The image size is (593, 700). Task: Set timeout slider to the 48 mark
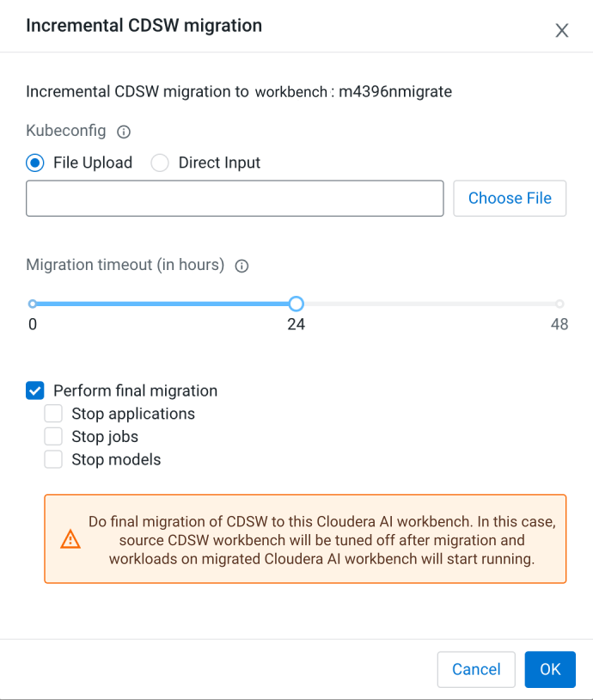559,304
